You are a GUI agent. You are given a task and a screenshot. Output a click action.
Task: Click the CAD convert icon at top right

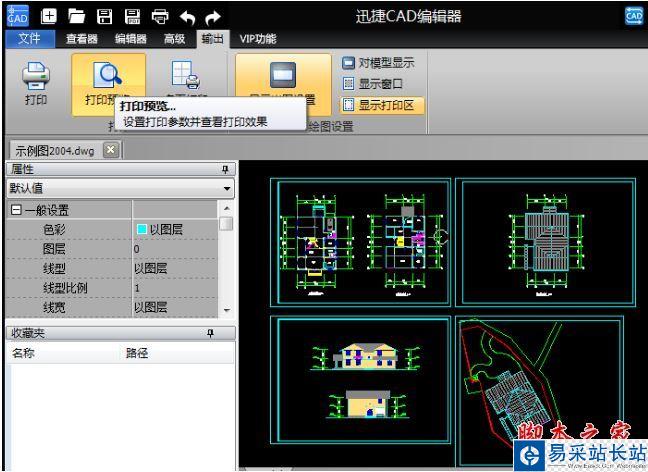(x=634, y=16)
